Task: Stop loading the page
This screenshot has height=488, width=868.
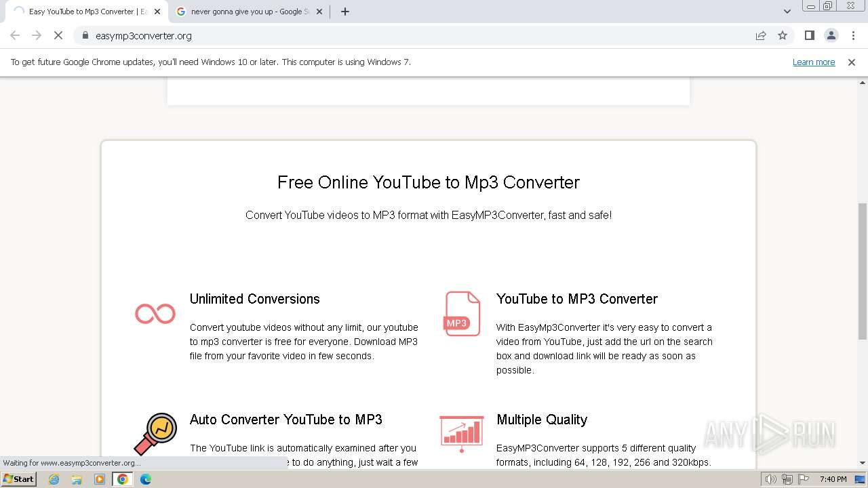Action: 58,35
